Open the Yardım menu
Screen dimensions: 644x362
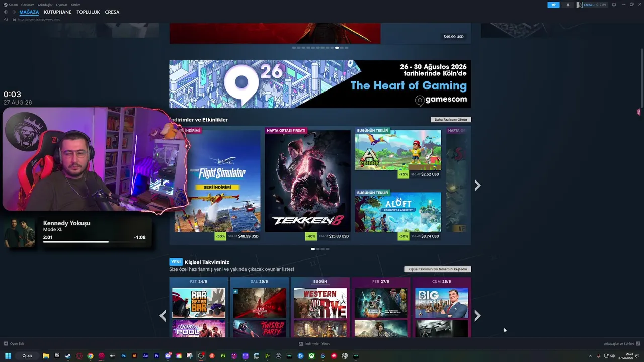point(75,5)
